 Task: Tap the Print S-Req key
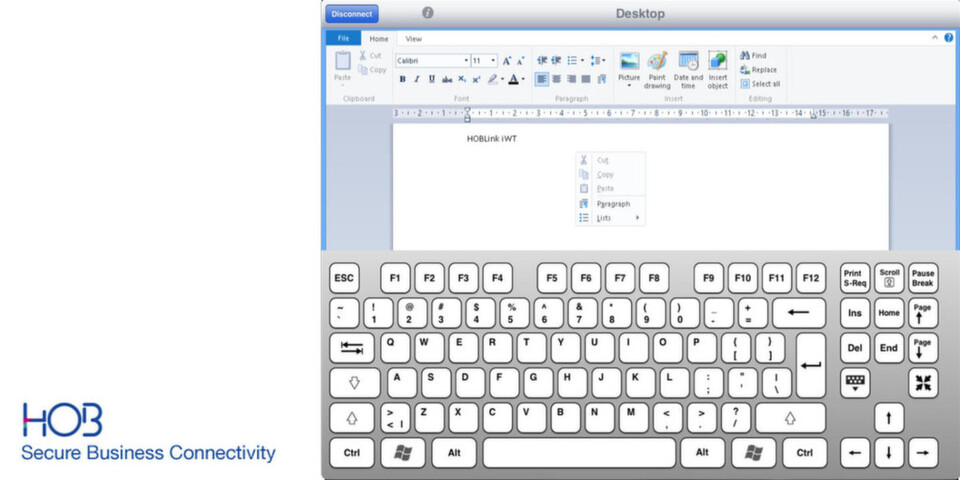855,279
